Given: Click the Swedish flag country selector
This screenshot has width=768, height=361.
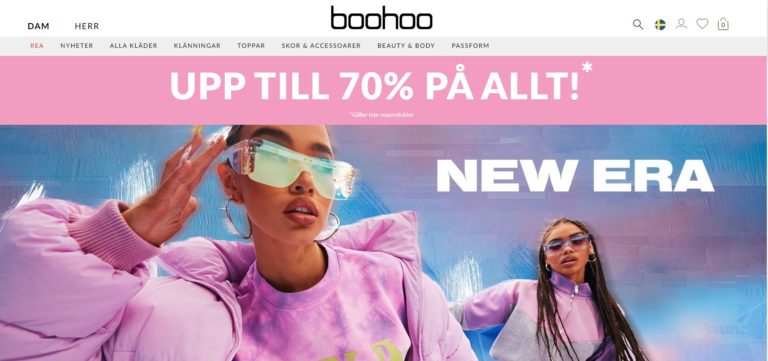Looking at the screenshot, I should click(x=660, y=24).
